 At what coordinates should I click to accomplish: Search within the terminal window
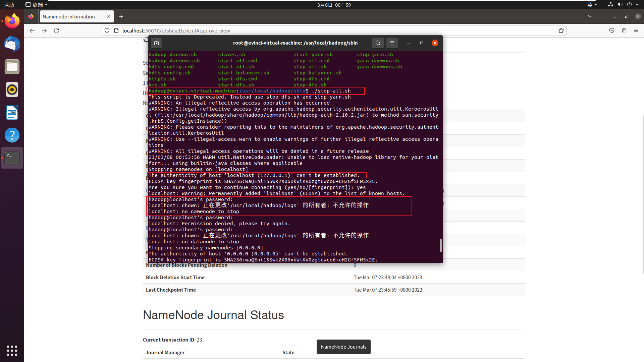pos(378,43)
